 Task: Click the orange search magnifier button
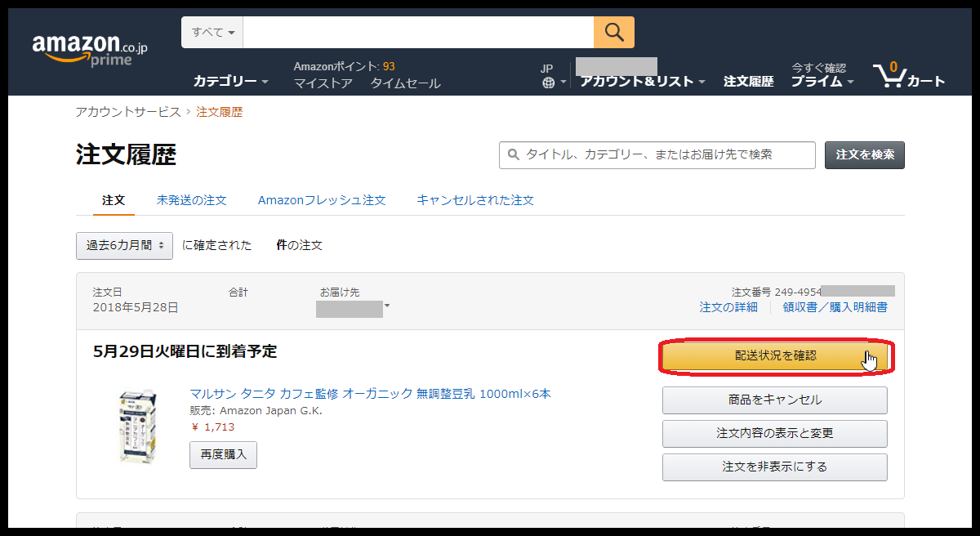[614, 33]
